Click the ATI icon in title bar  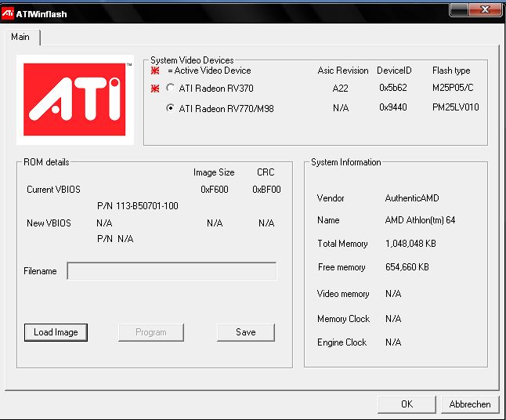pyautogui.click(x=7, y=13)
